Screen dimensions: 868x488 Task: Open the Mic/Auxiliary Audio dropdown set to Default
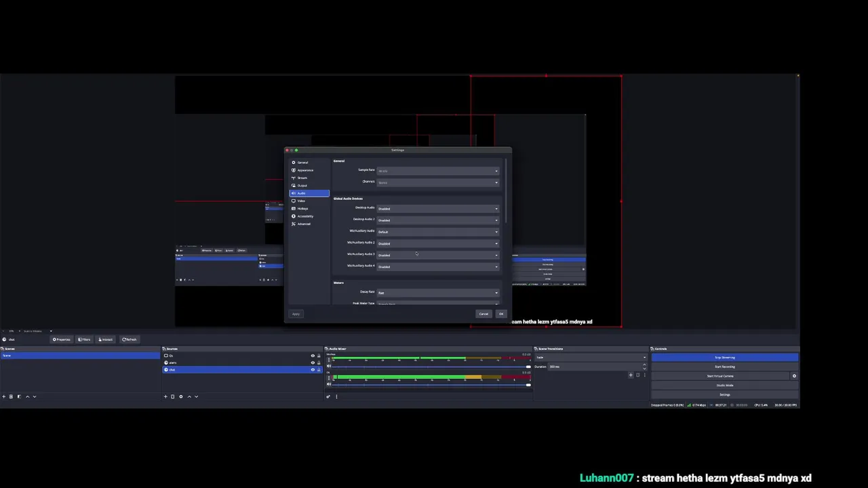click(x=438, y=232)
